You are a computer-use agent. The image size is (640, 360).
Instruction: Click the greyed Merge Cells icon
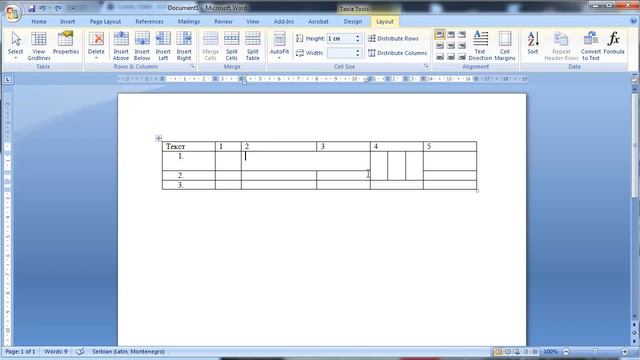(211, 39)
